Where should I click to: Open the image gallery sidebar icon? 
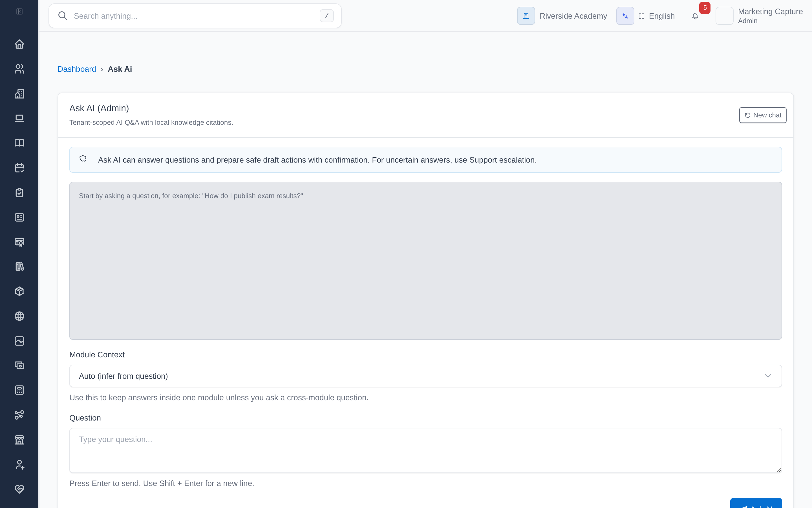(19, 341)
